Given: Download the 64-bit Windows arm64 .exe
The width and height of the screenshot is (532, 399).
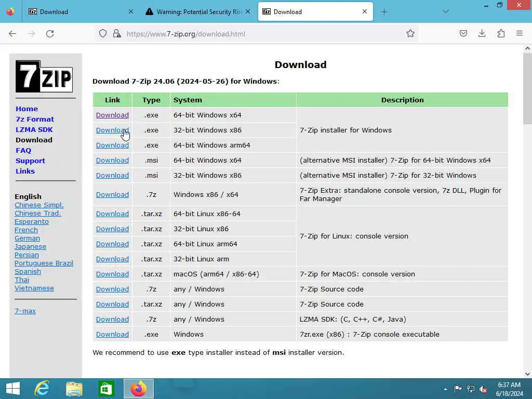Looking at the screenshot, I should click(x=112, y=145).
